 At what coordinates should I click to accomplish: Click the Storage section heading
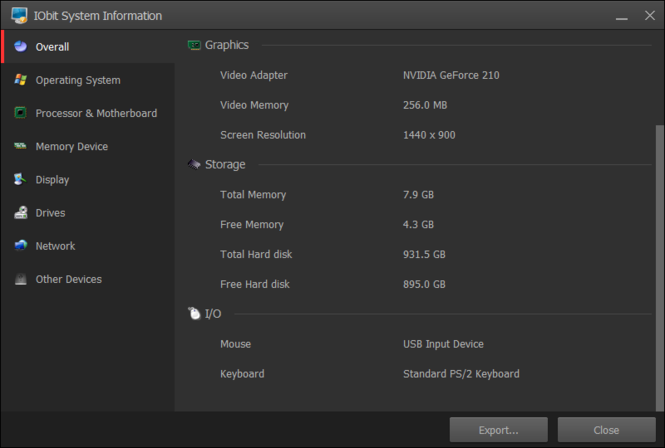click(x=225, y=165)
